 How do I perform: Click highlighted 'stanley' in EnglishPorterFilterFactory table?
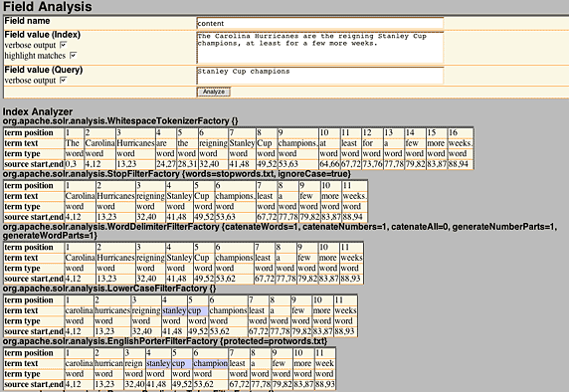pyautogui.click(x=158, y=363)
